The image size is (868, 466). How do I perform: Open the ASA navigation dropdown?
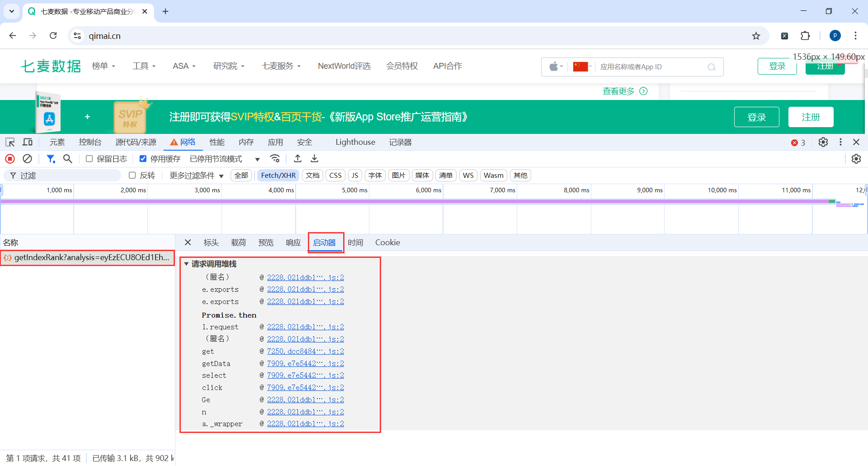click(x=184, y=66)
